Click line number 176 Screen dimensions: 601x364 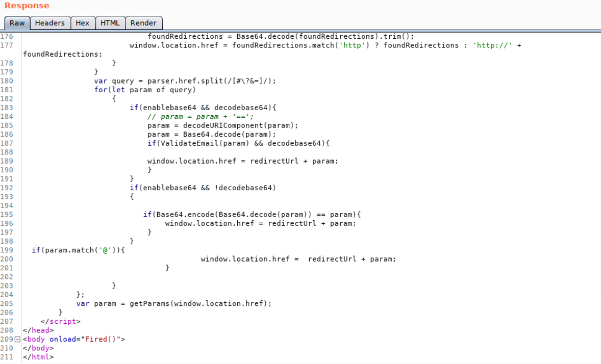coord(7,36)
